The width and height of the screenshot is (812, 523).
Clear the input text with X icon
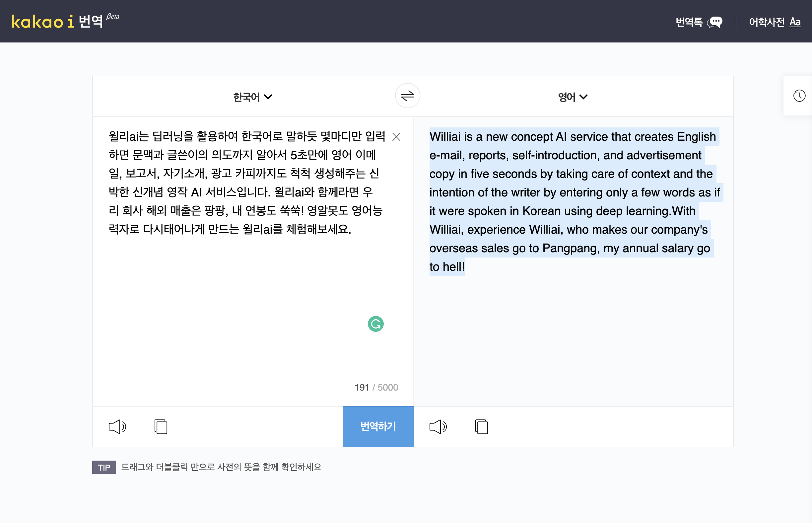(x=396, y=137)
